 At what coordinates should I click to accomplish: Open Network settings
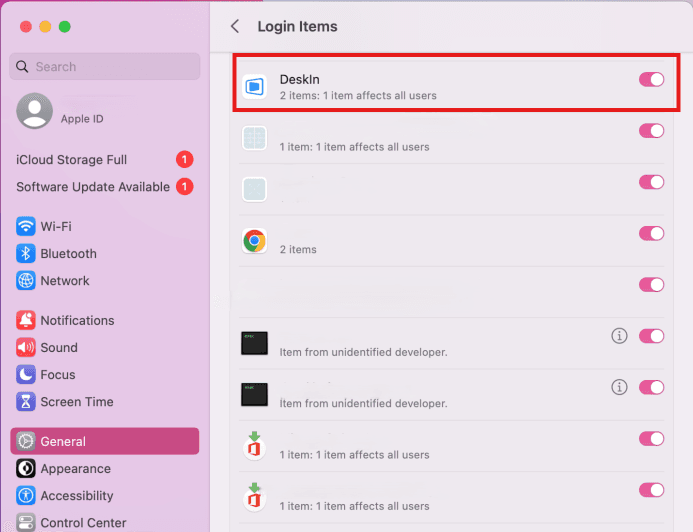coord(105,281)
